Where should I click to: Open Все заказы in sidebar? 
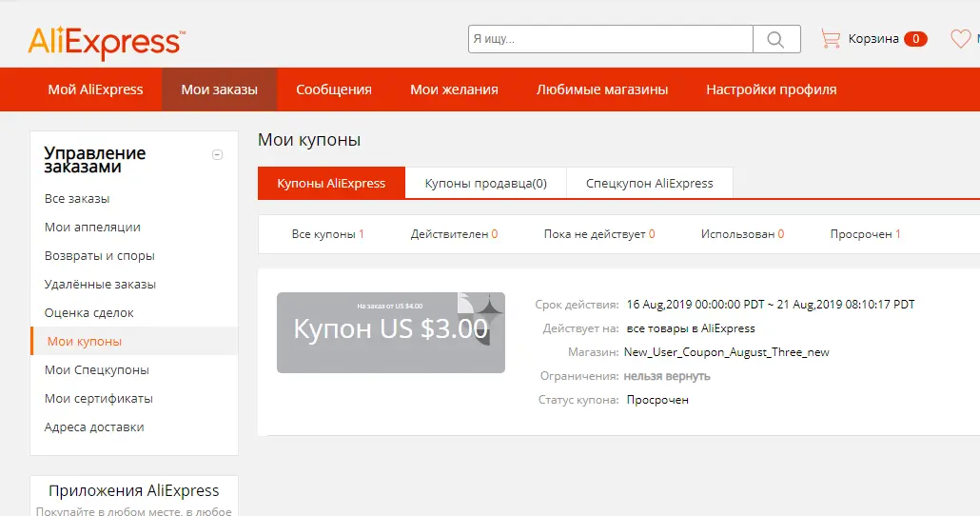77,199
